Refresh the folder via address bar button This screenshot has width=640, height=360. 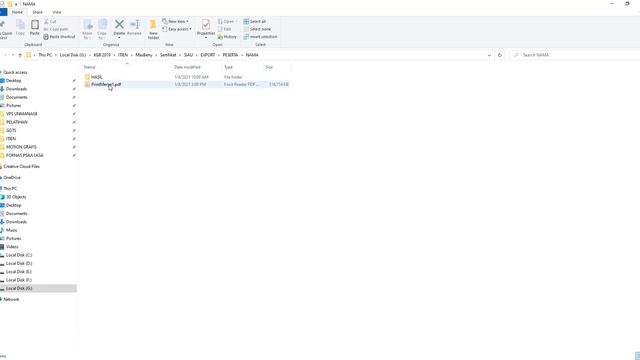pyautogui.click(x=500, y=55)
